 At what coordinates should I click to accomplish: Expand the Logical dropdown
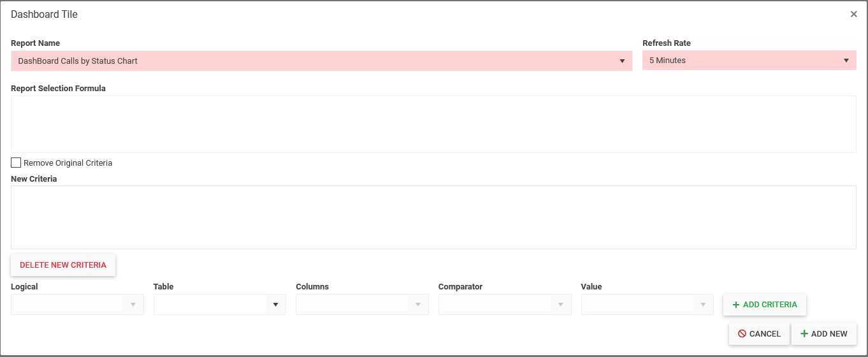[x=133, y=305]
